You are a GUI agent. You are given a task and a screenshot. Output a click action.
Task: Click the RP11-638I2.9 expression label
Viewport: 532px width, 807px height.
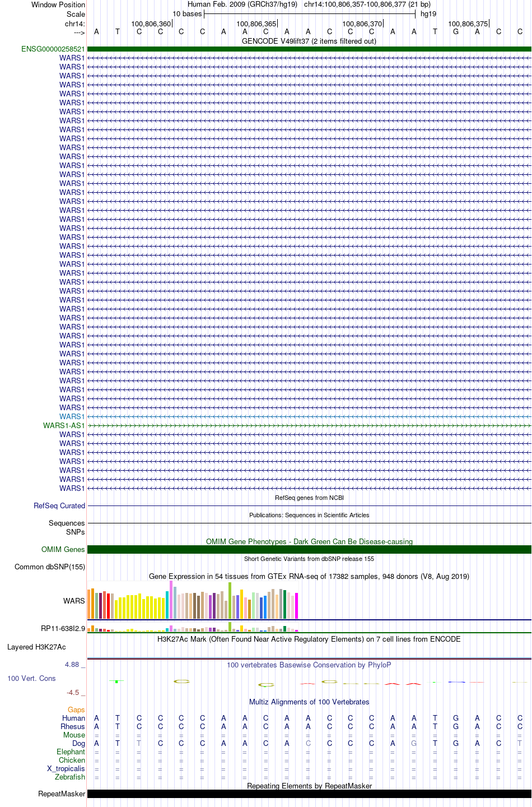click(x=63, y=628)
